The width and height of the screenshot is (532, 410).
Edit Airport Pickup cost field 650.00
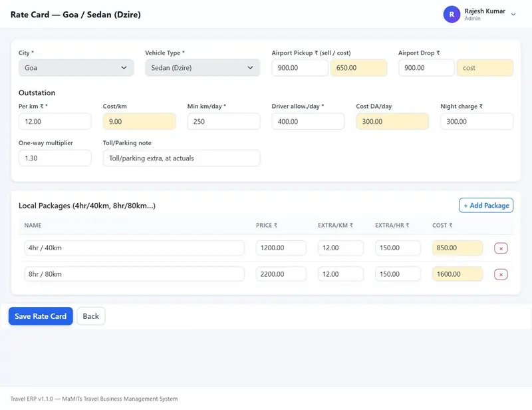coord(358,68)
